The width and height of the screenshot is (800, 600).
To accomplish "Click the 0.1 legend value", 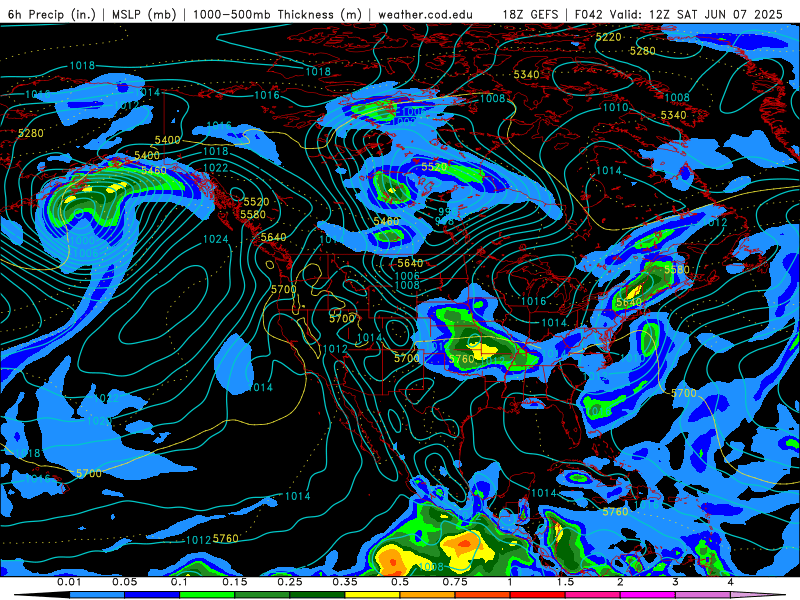I will pyautogui.click(x=180, y=582).
